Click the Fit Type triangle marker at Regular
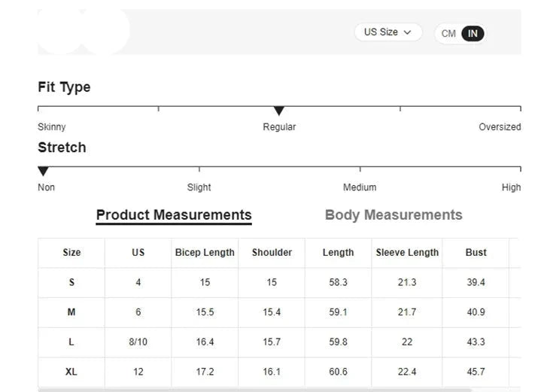Screen dimensions: 547x392 [279, 111]
